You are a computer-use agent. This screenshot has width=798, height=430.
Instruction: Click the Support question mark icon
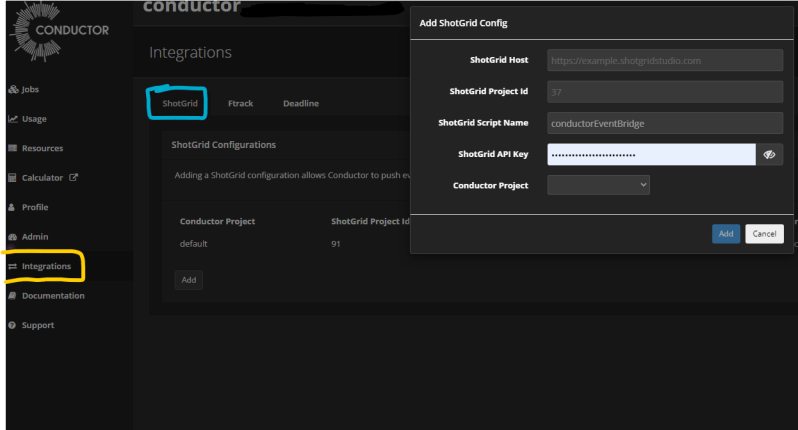tap(12, 325)
